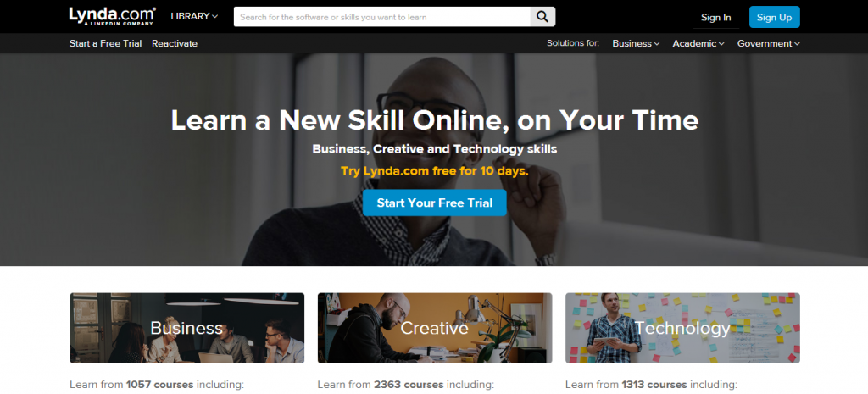868x394 pixels.
Task: Open the Technology category thumbnail
Action: pyautogui.click(x=682, y=328)
